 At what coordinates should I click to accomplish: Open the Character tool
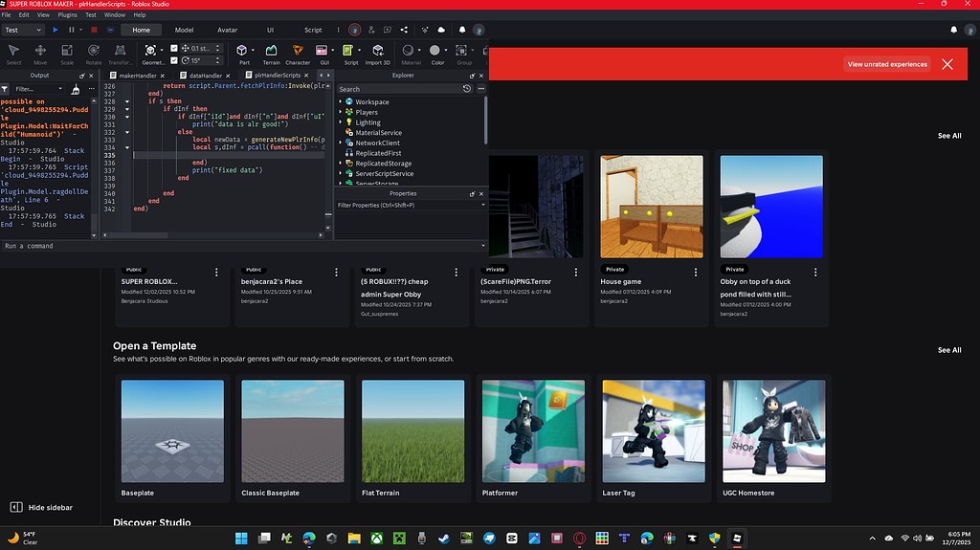[x=298, y=54]
